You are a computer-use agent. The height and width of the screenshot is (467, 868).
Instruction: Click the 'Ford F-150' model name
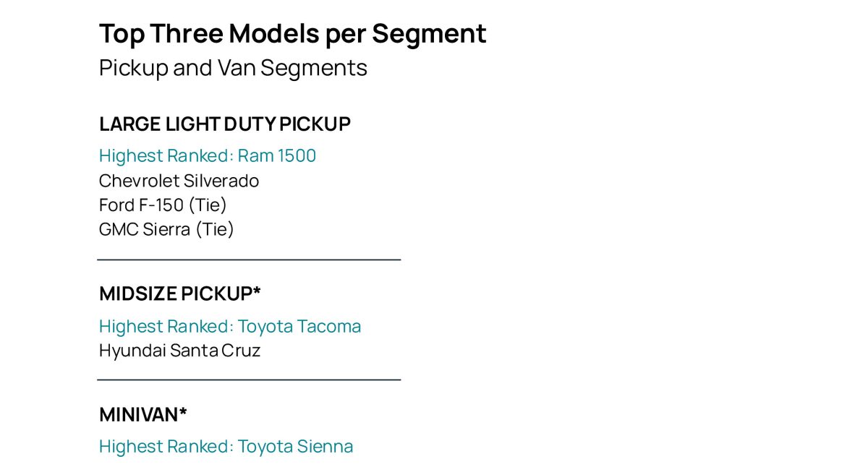pyautogui.click(x=141, y=205)
